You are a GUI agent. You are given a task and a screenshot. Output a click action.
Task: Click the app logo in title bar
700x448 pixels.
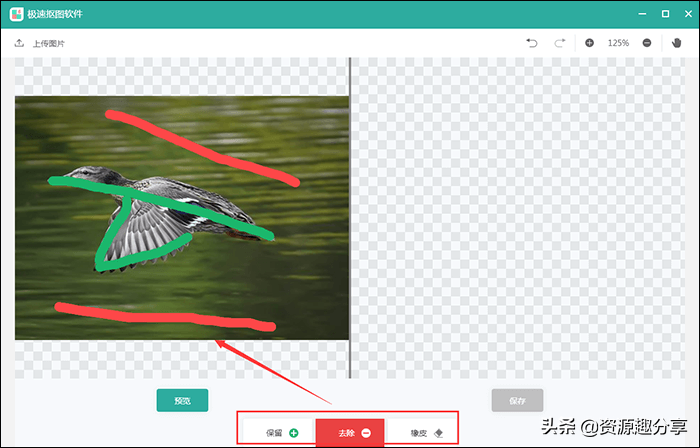[17, 14]
